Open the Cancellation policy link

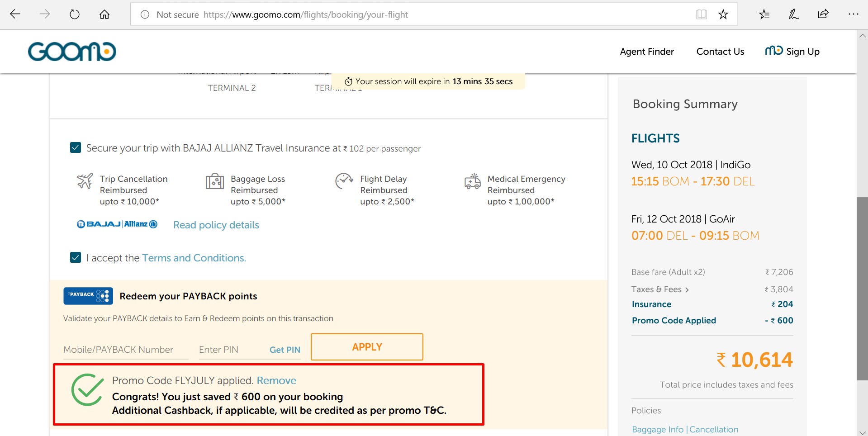coord(714,429)
